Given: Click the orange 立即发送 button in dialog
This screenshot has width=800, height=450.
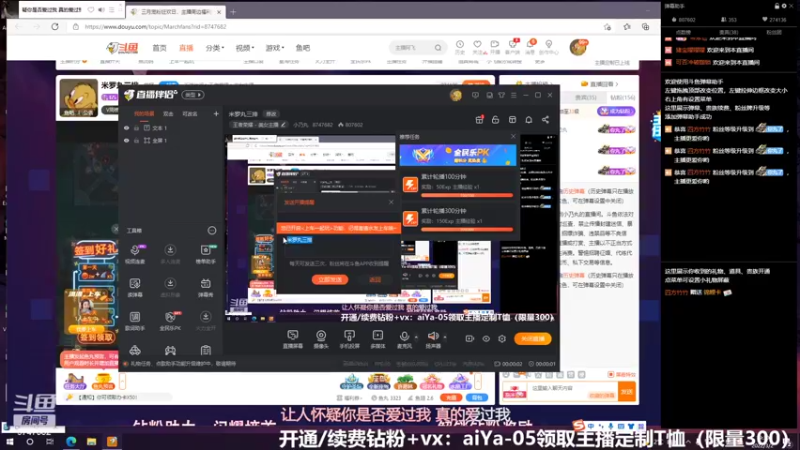Looking at the screenshot, I should click(330, 280).
